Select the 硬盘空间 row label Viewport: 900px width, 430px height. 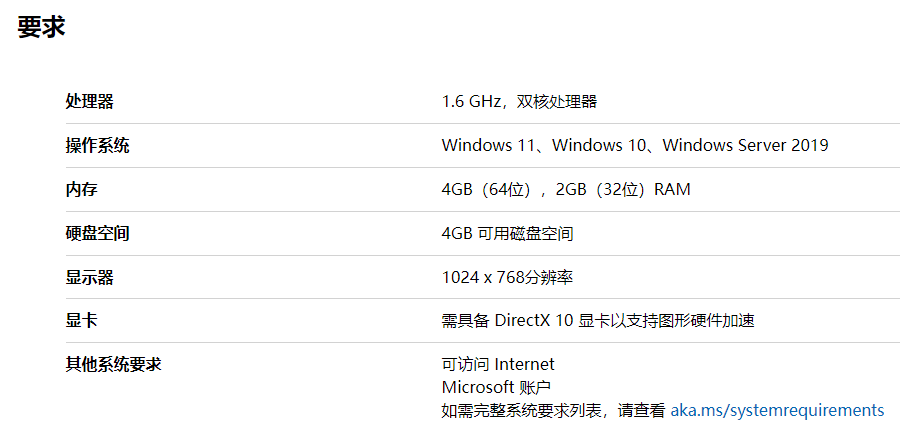click(98, 233)
